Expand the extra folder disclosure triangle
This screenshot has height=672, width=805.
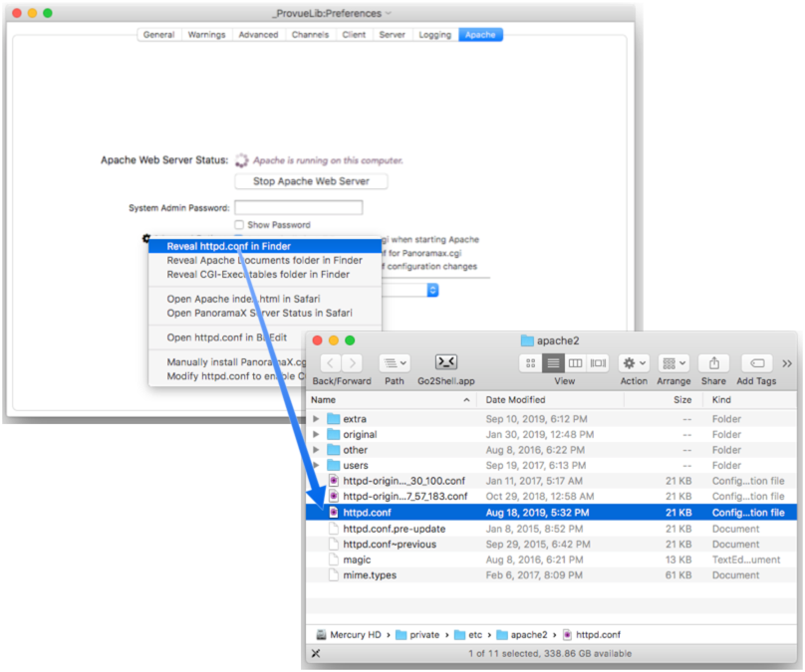pos(316,418)
